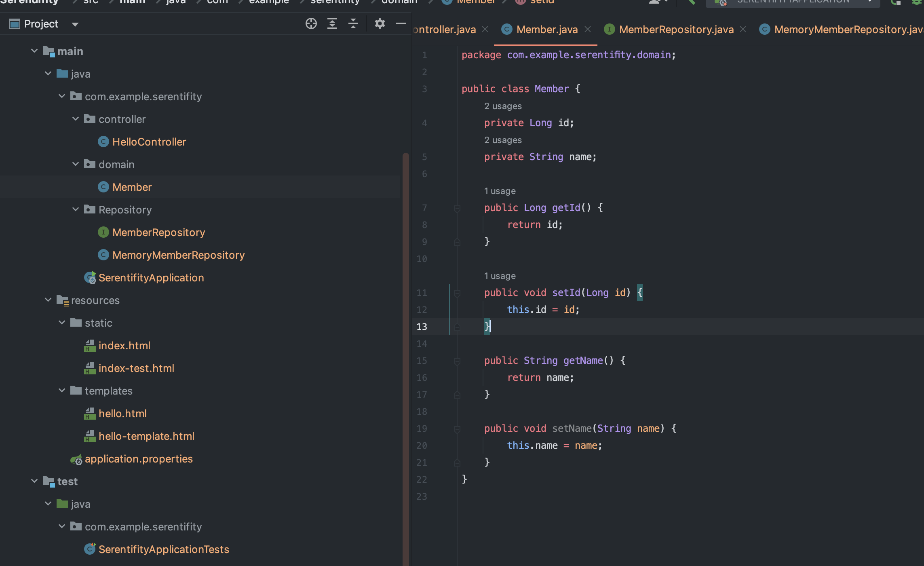The image size is (924, 566).
Task: Fold the setId method at line 11
Action: (x=457, y=293)
